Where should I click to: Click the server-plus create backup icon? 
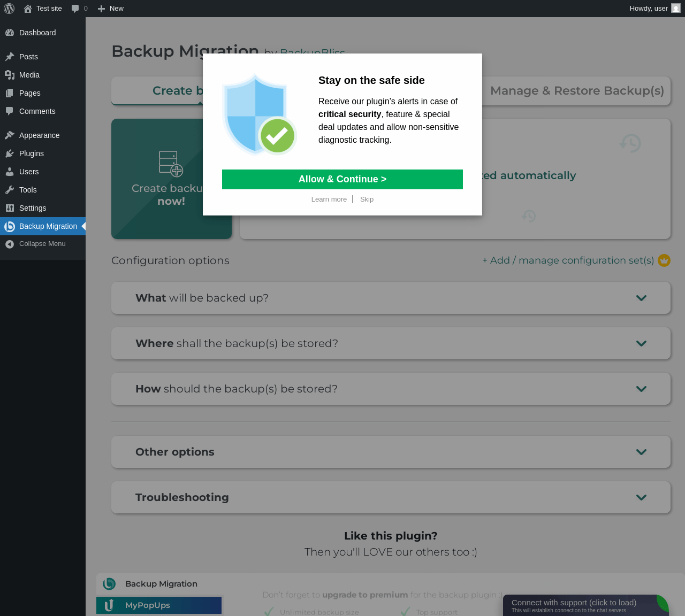coord(171,164)
